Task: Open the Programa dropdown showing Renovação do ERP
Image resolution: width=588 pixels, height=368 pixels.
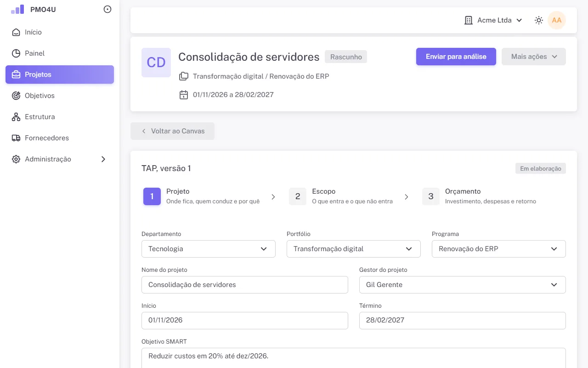Action: (499, 249)
